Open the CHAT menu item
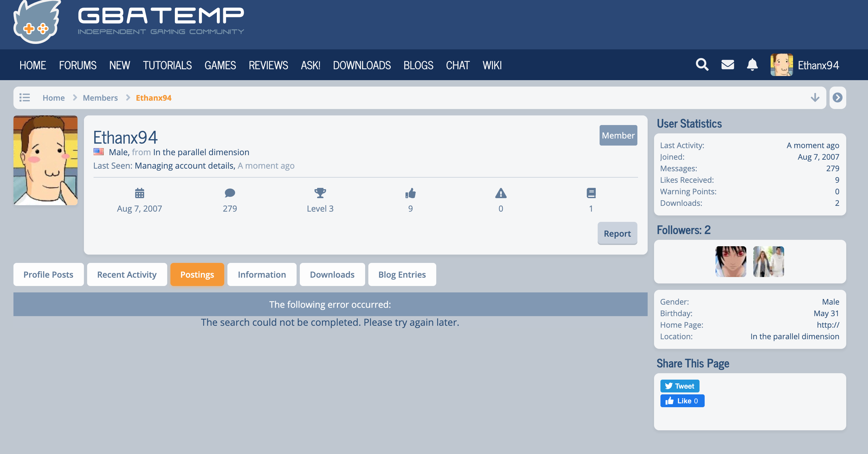 point(458,65)
